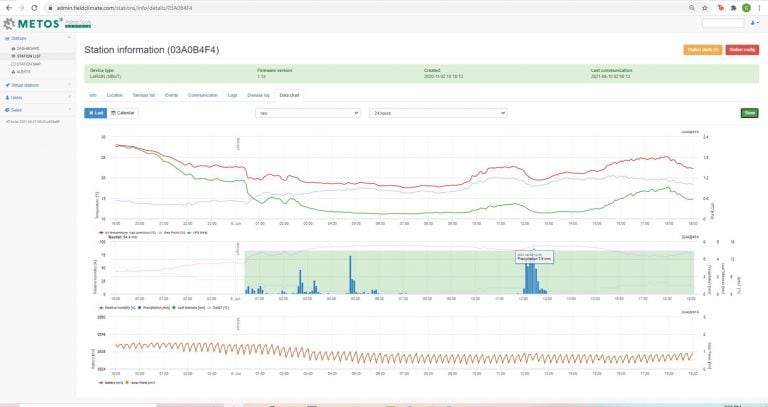The width and height of the screenshot is (768, 407).
Task: Click the Calendar button
Action: pyautogui.click(x=125, y=113)
